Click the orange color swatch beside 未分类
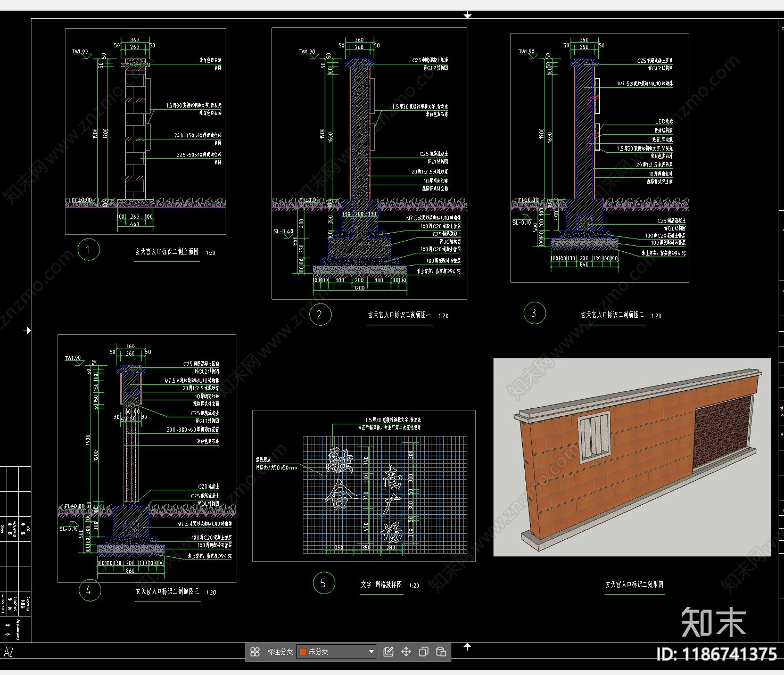The image size is (784, 675). coord(303,652)
